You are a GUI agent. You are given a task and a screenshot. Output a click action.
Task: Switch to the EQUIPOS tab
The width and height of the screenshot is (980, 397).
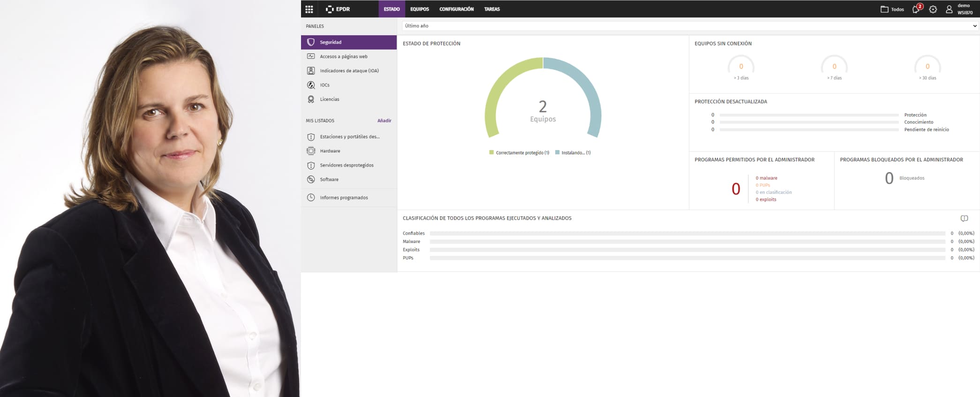click(419, 9)
